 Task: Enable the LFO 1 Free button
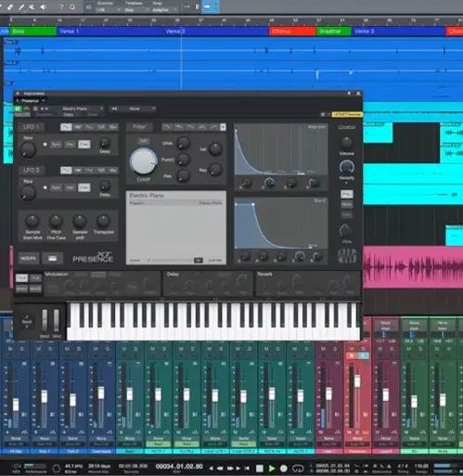click(84, 145)
